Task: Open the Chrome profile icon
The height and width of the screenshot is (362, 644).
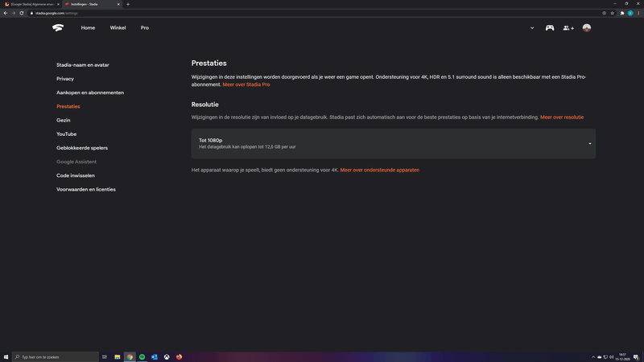Action: coord(630,13)
